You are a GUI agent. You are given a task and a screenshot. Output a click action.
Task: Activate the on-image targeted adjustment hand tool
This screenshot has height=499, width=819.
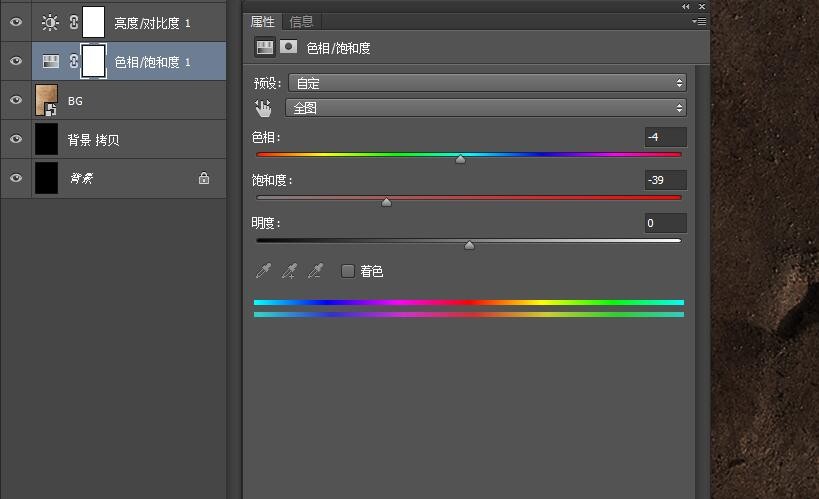click(x=264, y=108)
